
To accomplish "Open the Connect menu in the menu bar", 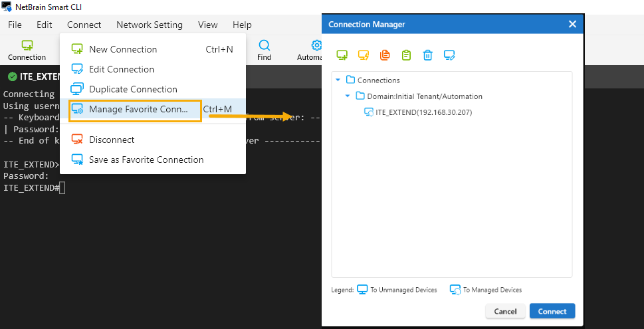I will (x=84, y=25).
